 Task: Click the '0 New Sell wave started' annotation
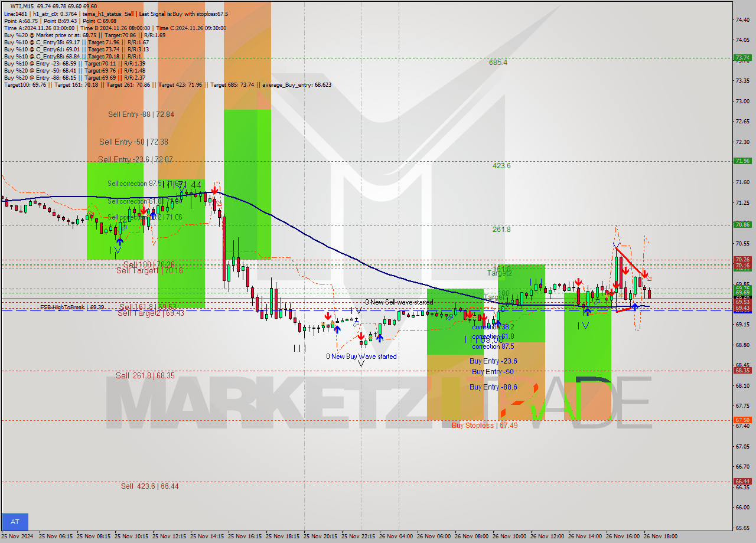(x=399, y=302)
